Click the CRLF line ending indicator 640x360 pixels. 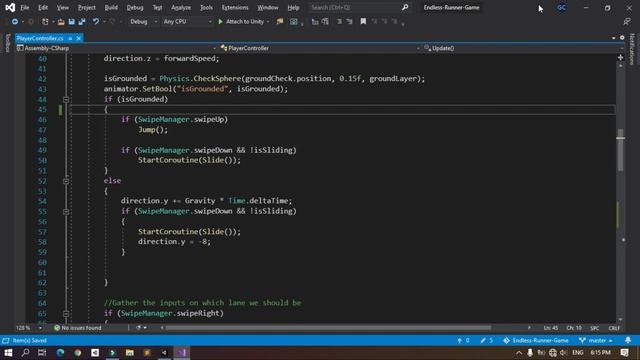click(x=614, y=328)
